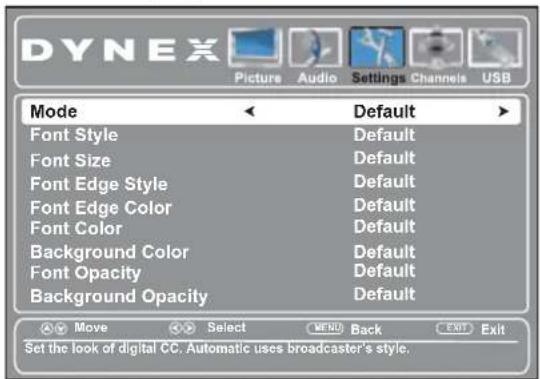Click the left/right Select arrows icon
The height and width of the screenshot is (379, 540).
point(182,328)
